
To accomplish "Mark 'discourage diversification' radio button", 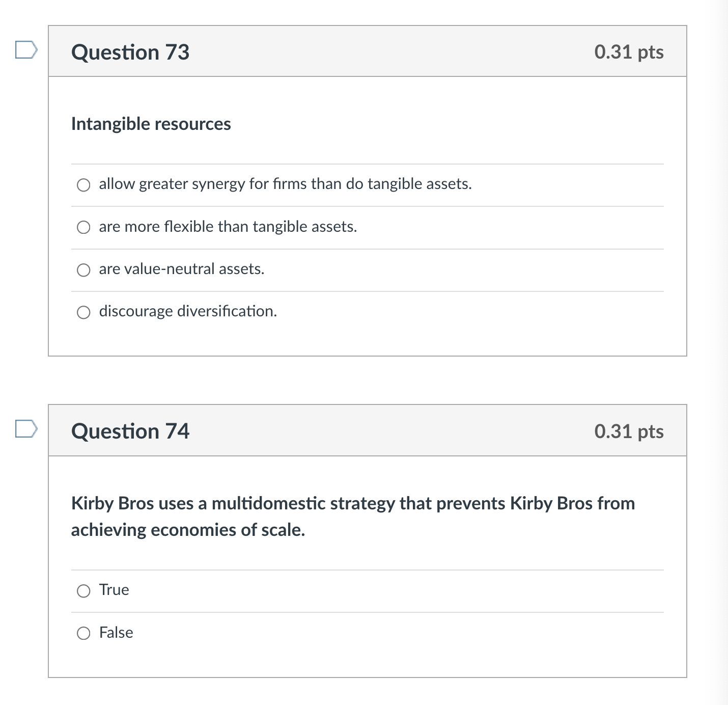I will coord(83,312).
